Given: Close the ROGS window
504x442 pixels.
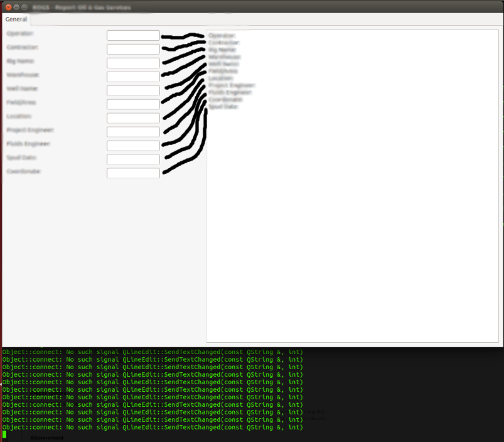Looking at the screenshot, I should [x=9, y=7].
